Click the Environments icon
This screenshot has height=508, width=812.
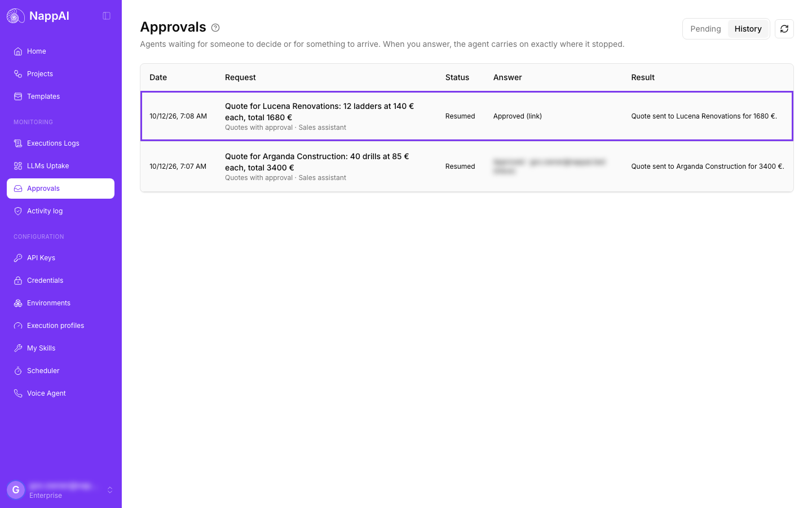18,303
